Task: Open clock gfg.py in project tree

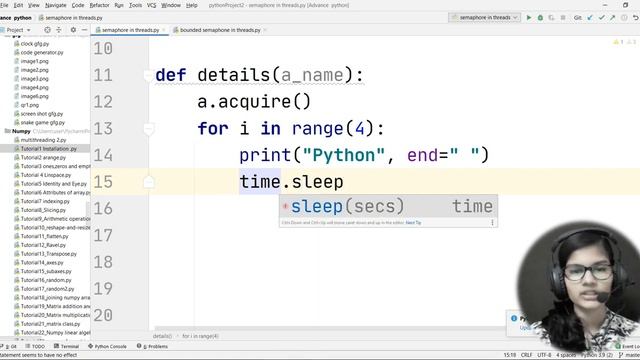Action: [31, 44]
